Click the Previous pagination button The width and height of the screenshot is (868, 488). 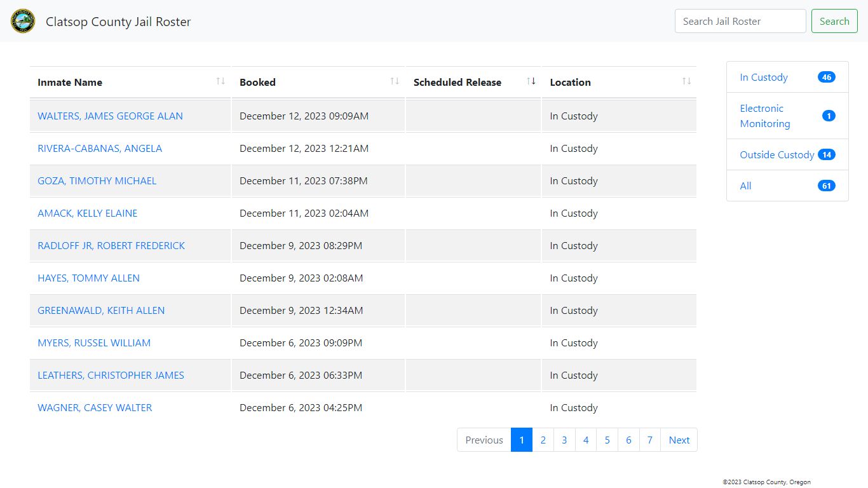point(484,440)
